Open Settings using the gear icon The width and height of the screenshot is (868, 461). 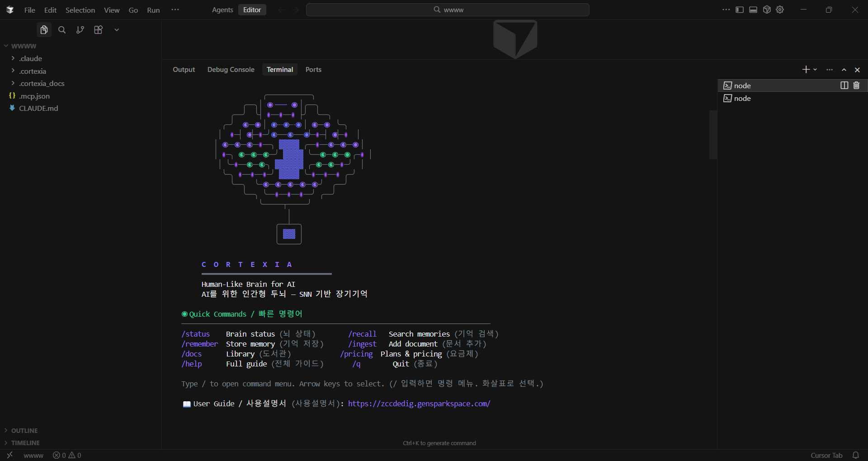pos(780,10)
